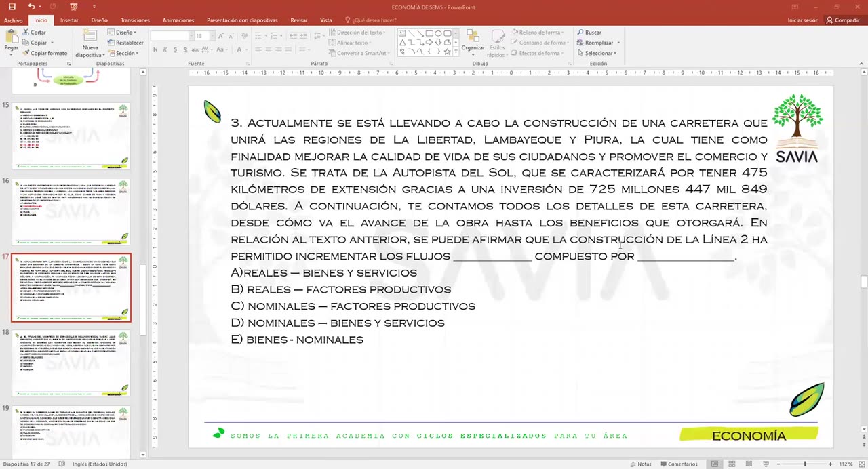Screen dimensions: 868x469
Task: Select the star shape in the shapes gallery
Action: 447,51
